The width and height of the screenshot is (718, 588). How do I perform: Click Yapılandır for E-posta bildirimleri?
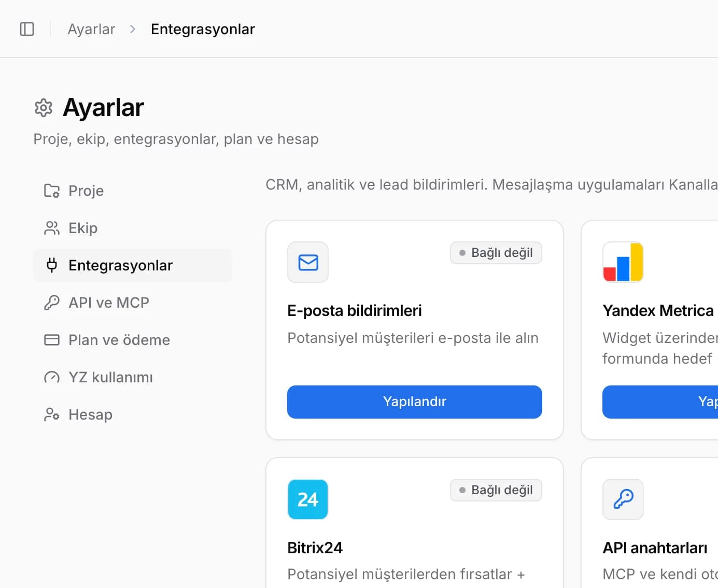coord(415,402)
